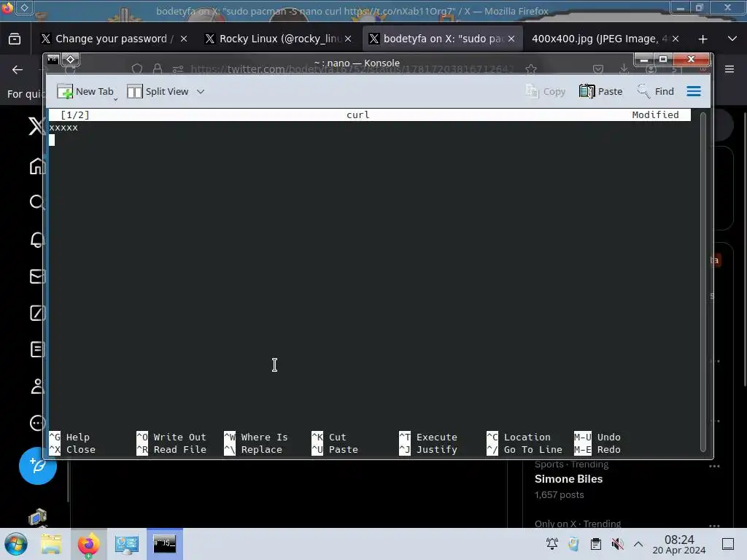Expand the Split View dropdown arrow

pos(201,91)
